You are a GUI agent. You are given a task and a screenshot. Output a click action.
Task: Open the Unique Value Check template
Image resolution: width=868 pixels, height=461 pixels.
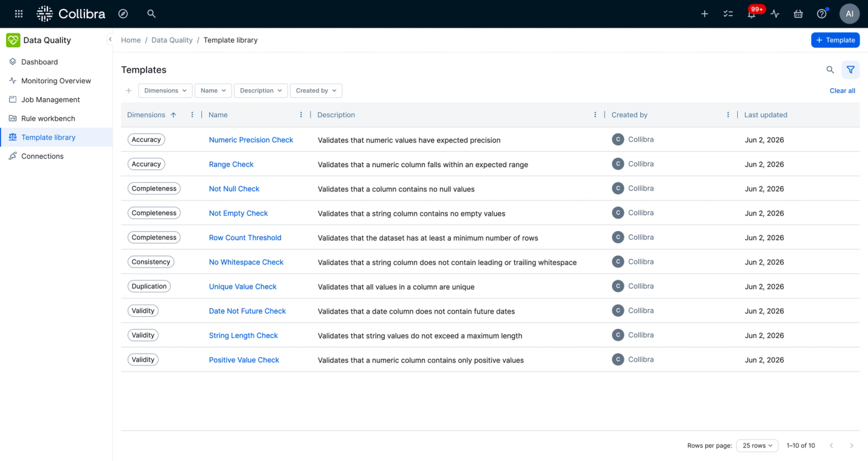[x=242, y=287]
